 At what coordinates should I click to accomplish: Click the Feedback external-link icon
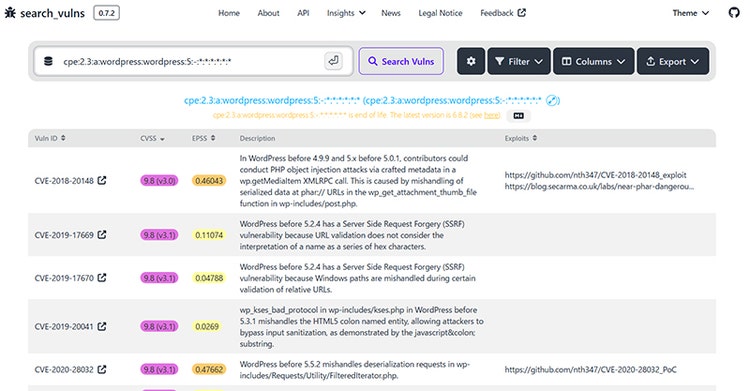click(522, 12)
